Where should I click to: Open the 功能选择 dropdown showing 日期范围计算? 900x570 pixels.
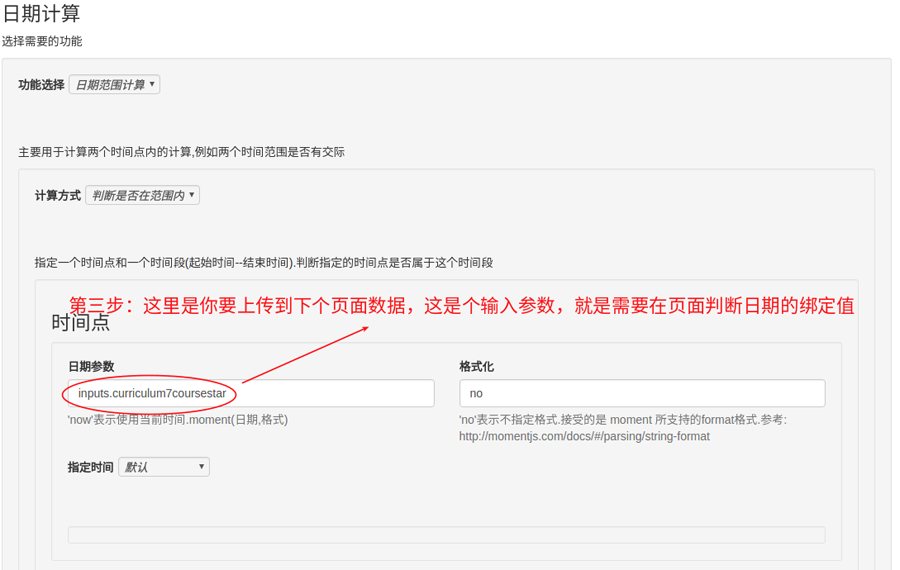tap(114, 84)
